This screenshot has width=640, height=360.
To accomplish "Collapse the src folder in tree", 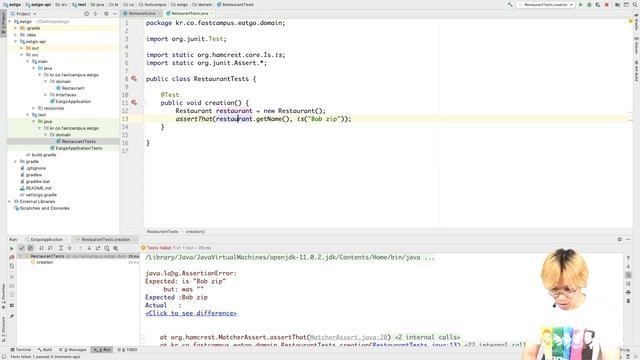I will [22, 55].
